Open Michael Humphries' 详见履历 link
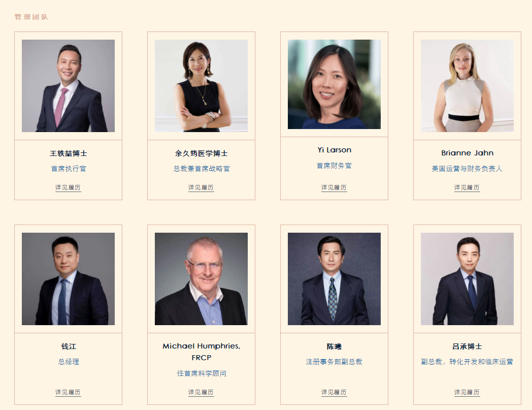532x410 pixels. pos(201,392)
